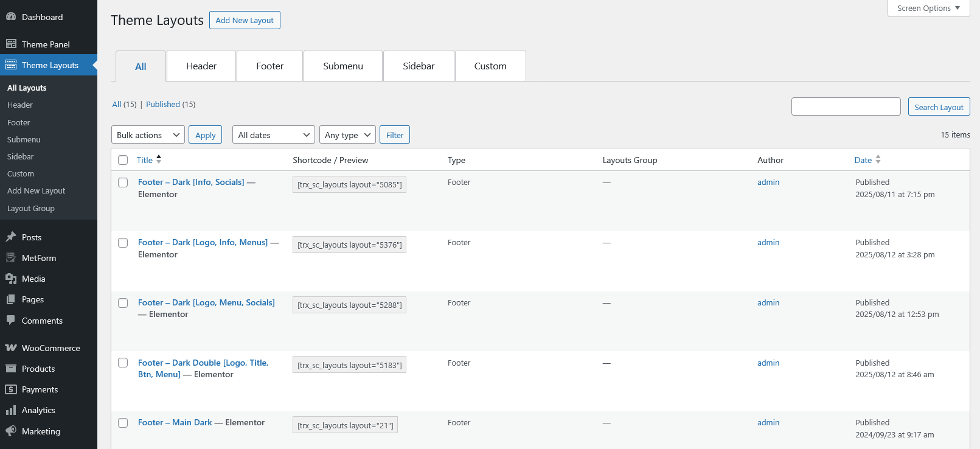Click inside the layout search field
The image size is (980, 449).
846,106
